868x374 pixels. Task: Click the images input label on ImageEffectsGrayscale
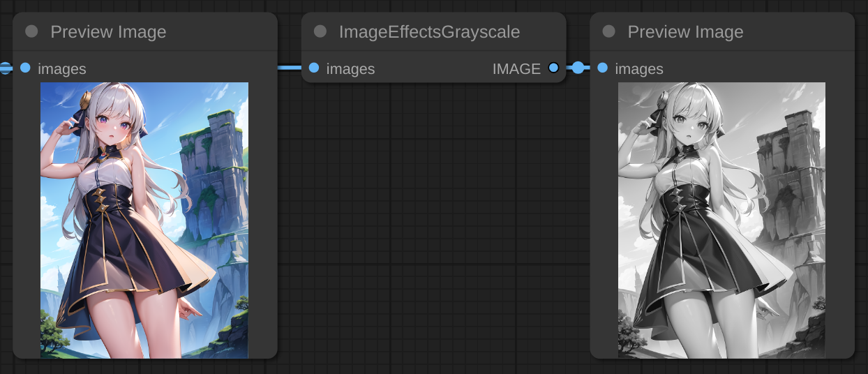[x=350, y=69]
